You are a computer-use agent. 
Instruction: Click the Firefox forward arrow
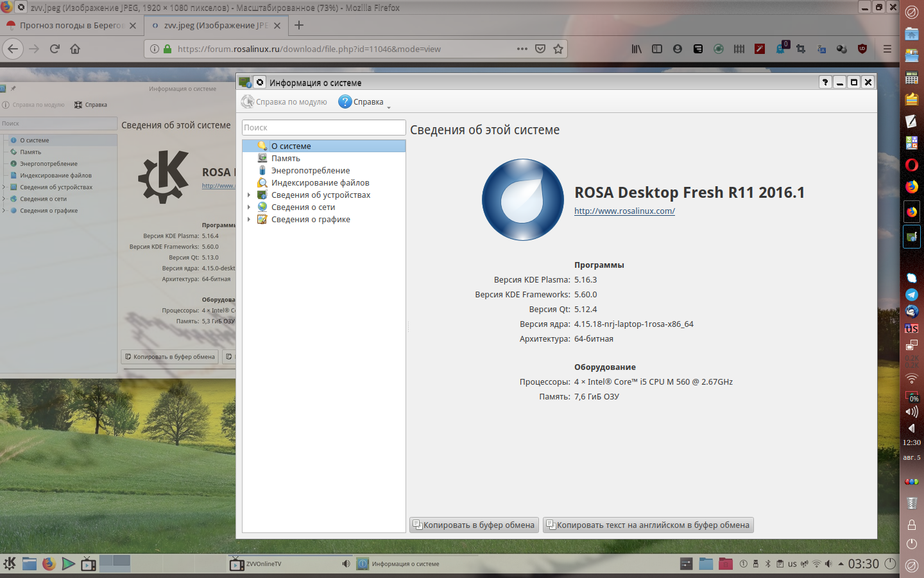[x=34, y=49]
